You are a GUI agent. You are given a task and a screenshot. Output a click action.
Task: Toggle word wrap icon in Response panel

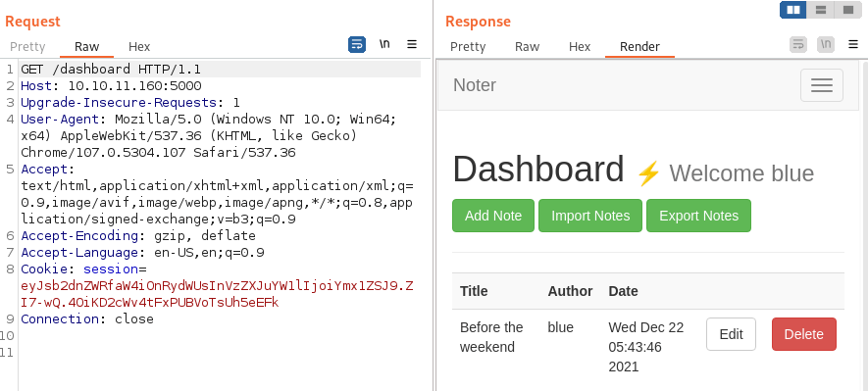pyautogui.click(x=798, y=45)
